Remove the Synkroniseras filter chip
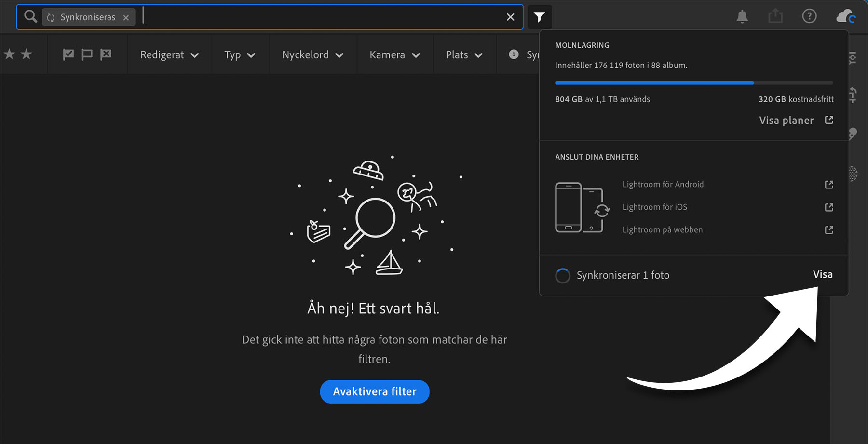This screenshot has height=444, width=868. coord(126,18)
